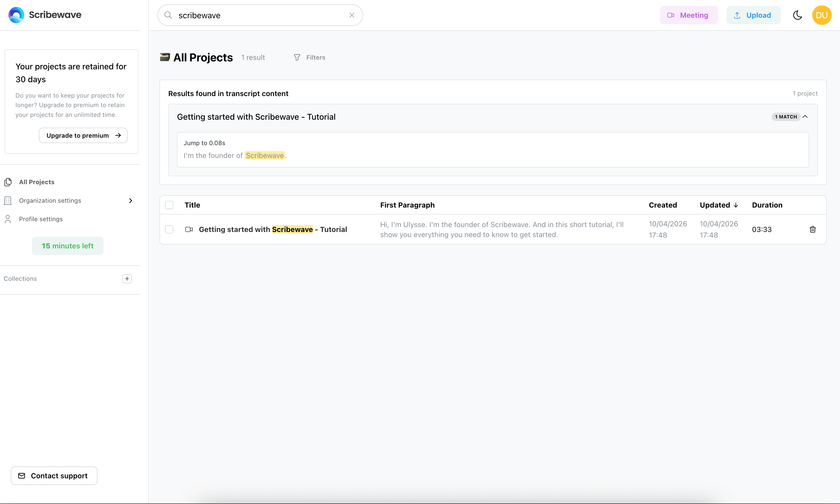Screen dimensions: 840x504
Task: Expand Organization settings with the chevron
Action: point(131,200)
